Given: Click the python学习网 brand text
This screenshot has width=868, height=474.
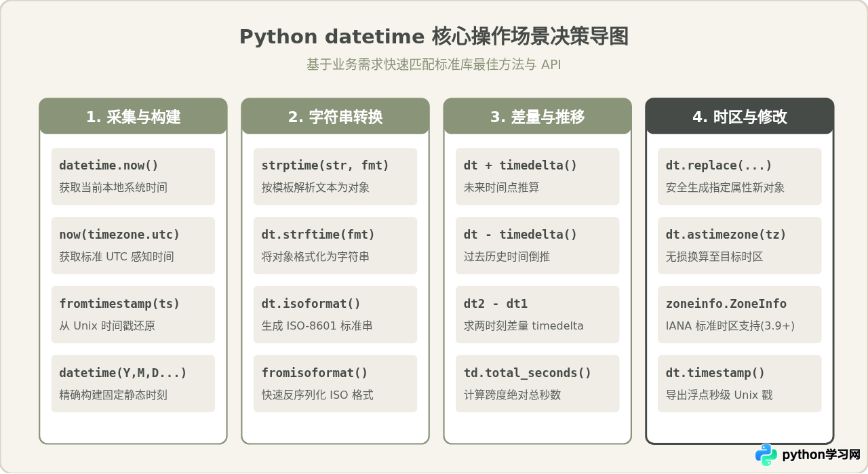Looking at the screenshot, I should (x=821, y=455).
